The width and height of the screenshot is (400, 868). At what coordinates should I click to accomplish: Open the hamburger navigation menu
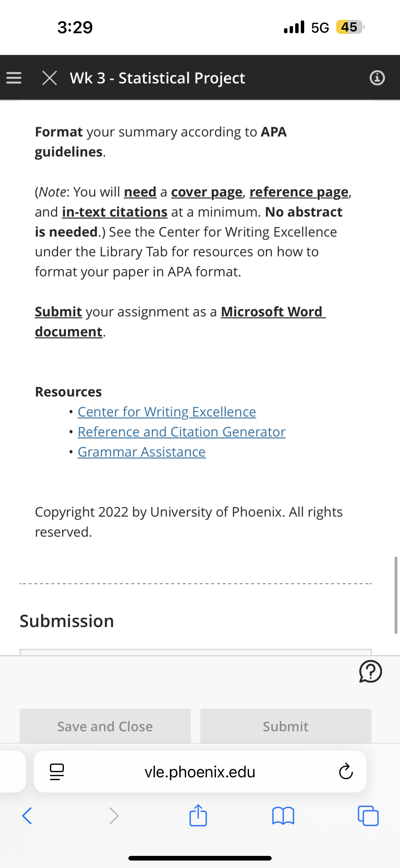(x=14, y=78)
